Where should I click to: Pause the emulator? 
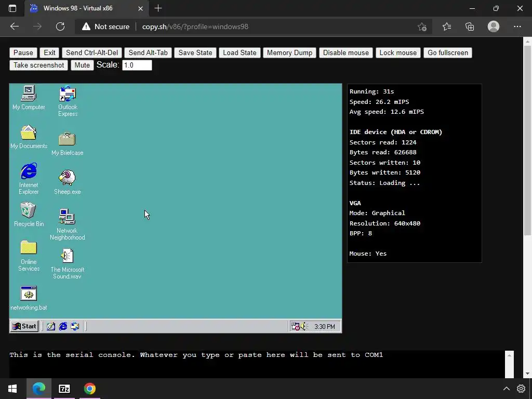point(23,52)
